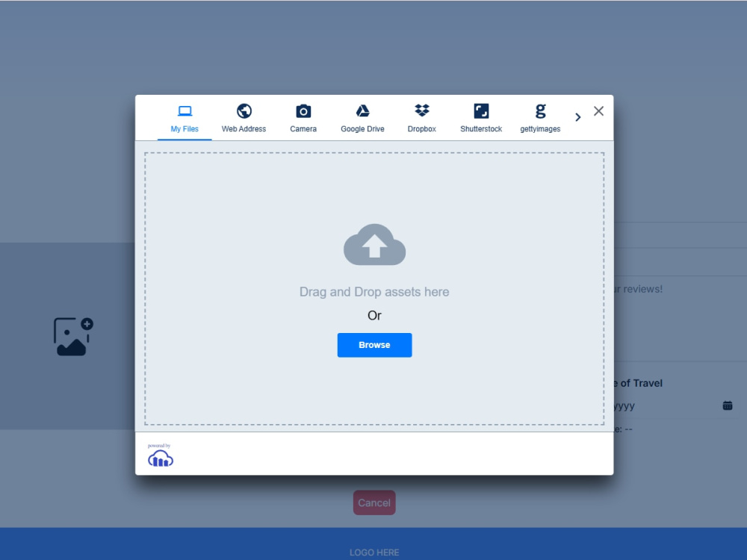
Task: Close the upload widget dialog
Action: point(599,111)
